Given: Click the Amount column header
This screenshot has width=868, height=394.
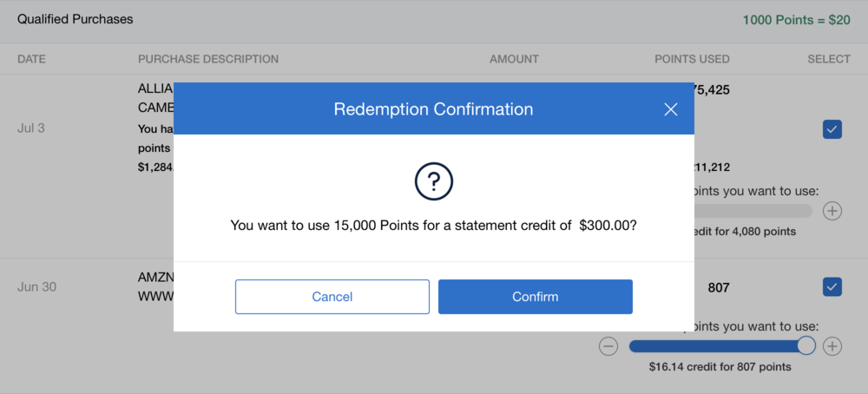Looking at the screenshot, I should click(x=514, y=59).
